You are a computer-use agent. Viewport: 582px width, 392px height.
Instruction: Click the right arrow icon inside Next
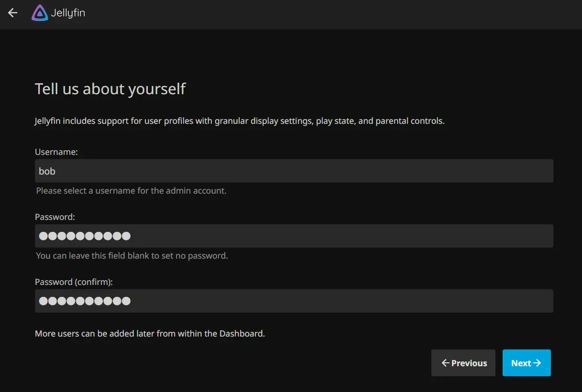(537, 363)
